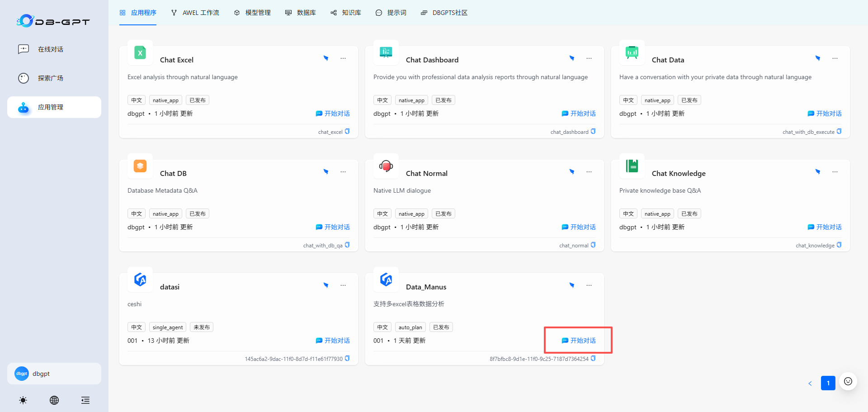Screen dimensions: 868x412
Task: Copy the chat_excel app code
Action: pyautogui.click(x=347, y=132)
